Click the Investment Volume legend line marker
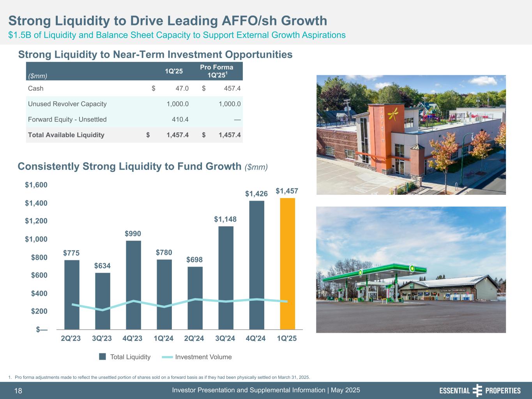 pos(167,357)
